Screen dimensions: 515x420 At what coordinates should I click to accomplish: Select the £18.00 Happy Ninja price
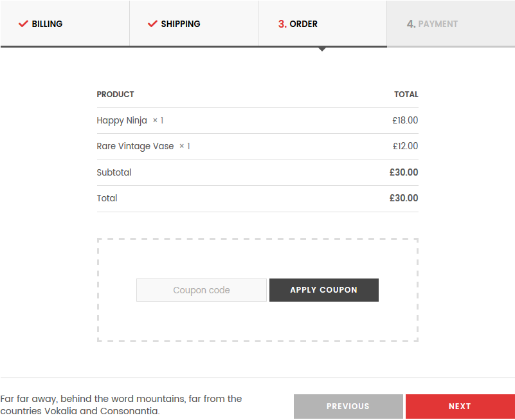(x=405, y=120)
